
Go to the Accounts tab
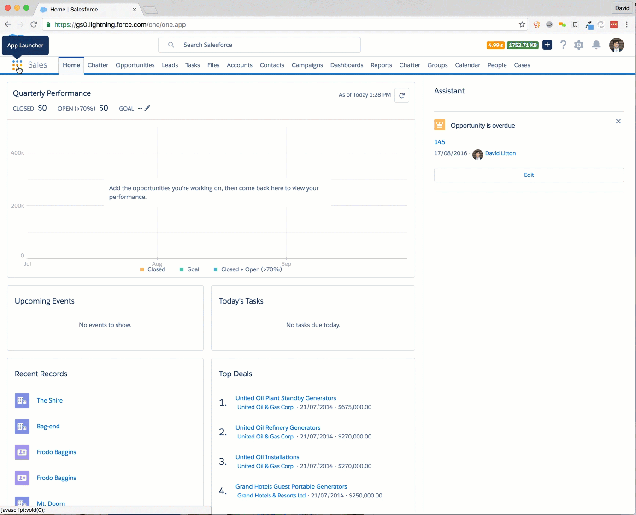pos(239,65)
